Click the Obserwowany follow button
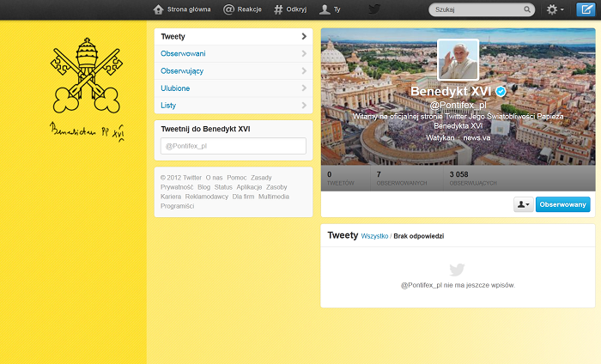 562,204
